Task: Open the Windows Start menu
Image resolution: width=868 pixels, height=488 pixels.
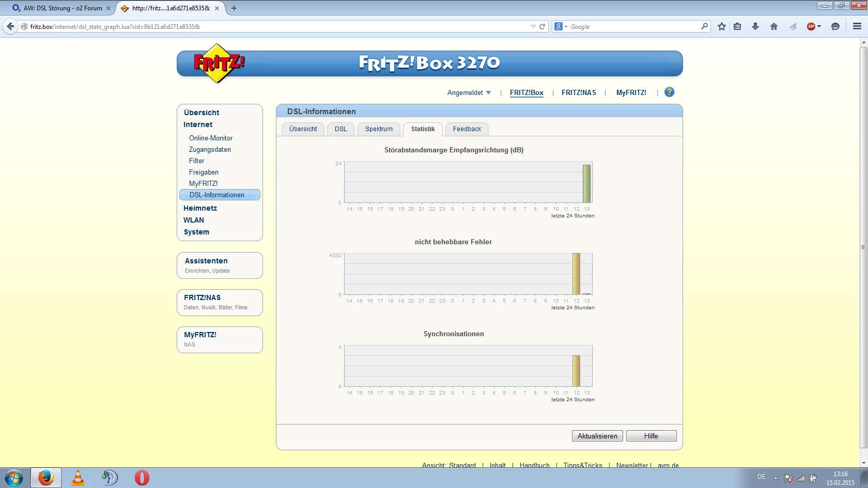Action: (13, 478)
